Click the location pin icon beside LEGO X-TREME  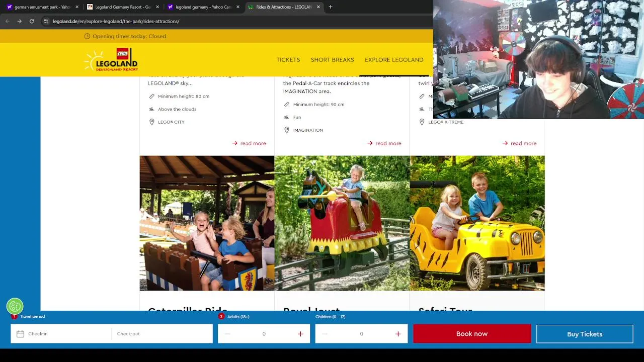[422, 122]
